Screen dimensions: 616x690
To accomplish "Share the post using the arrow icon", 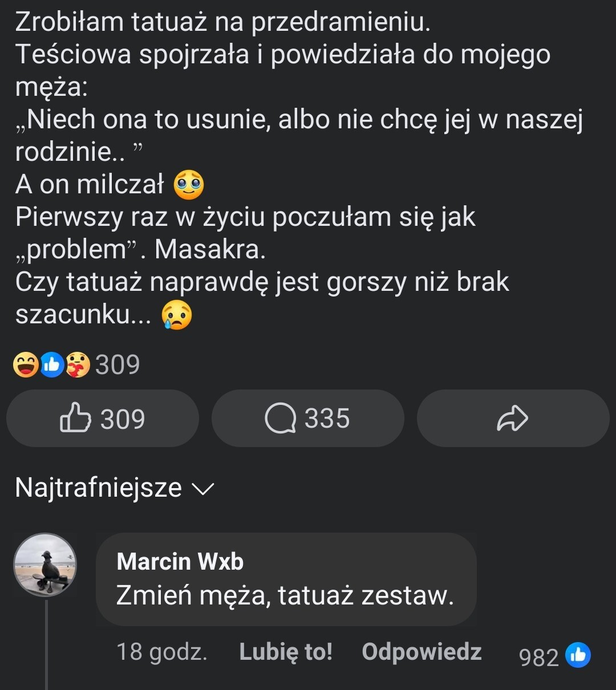I will (x=513, y=419).
